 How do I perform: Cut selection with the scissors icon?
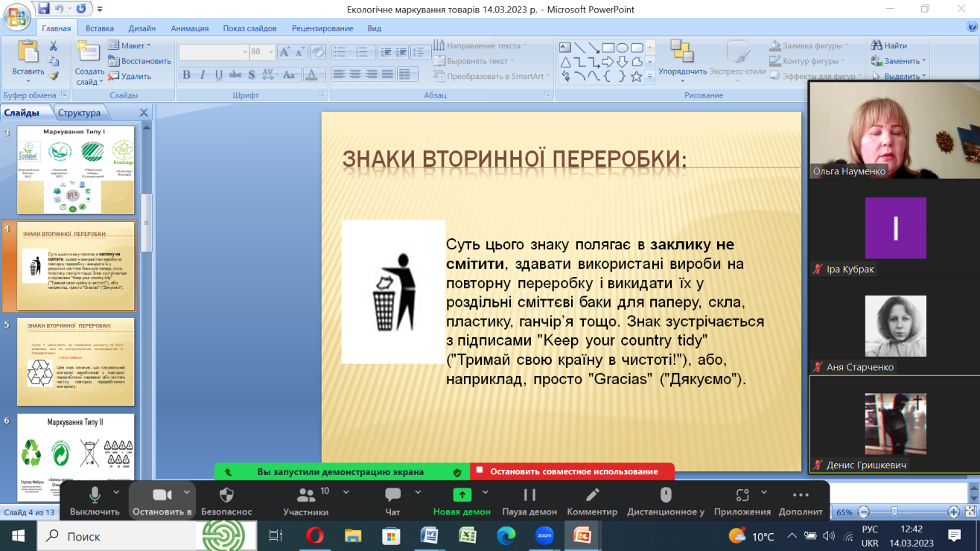click(54, 46)
